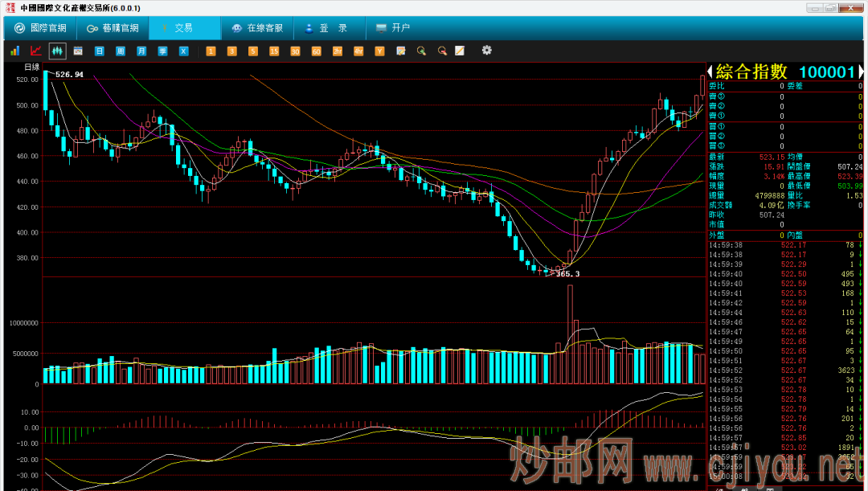Click the 开户 open account button
The height and width of the screenshot is (491, 868).
click(x=393, y=28)
